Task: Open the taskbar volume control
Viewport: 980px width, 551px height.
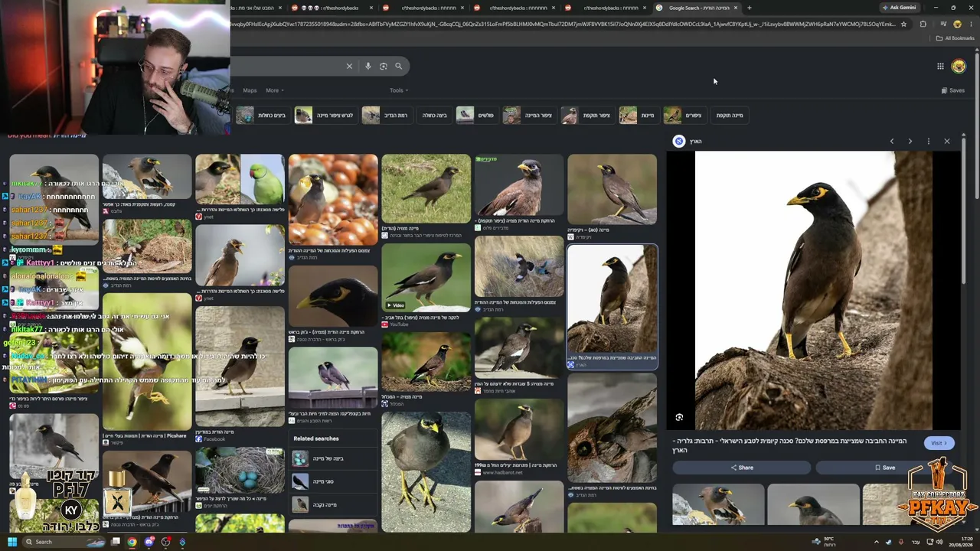Action: (x=939, y=542)
